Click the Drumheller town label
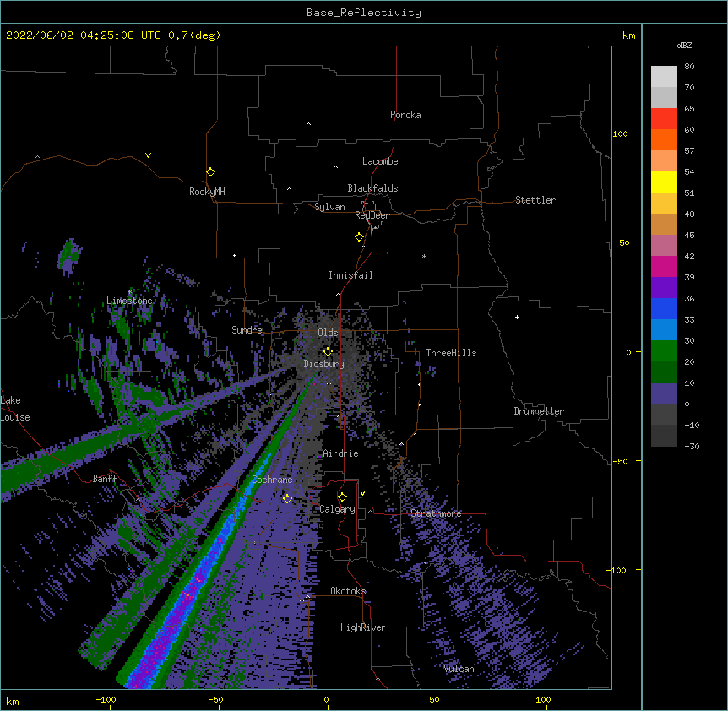Image resolution: width=728 pixels, height=711 pixels. (539, 411)
